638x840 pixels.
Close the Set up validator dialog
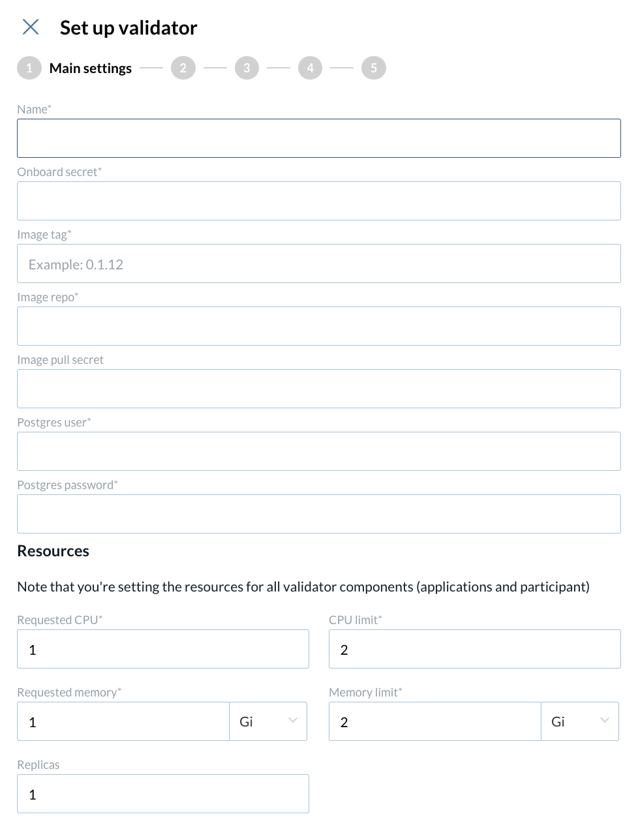tap(30, 27)
